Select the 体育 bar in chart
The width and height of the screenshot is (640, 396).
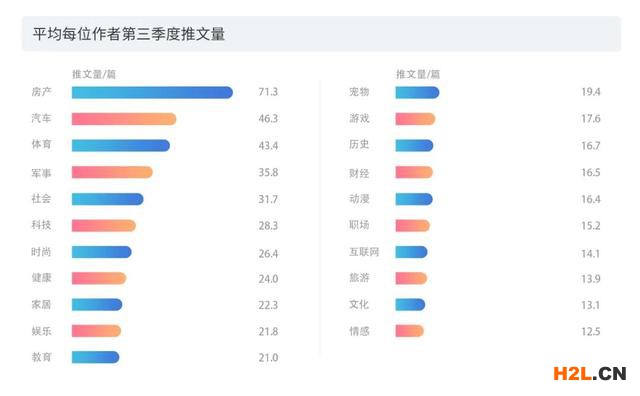pyautogui.click(x=121, y=145)
